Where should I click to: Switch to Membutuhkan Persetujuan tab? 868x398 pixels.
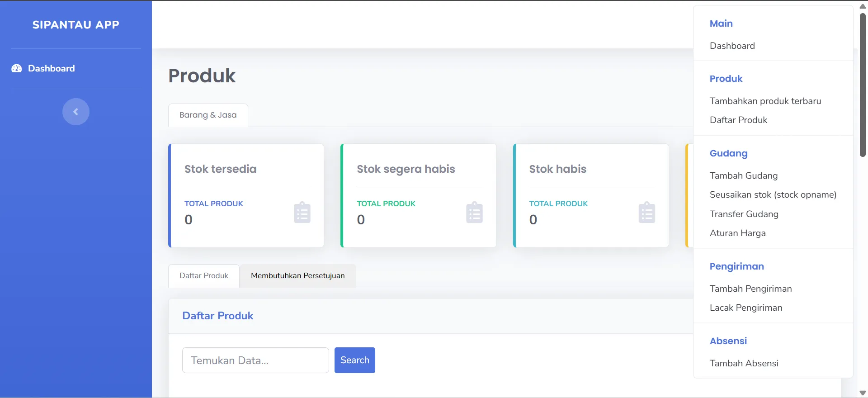pos(297,276)
